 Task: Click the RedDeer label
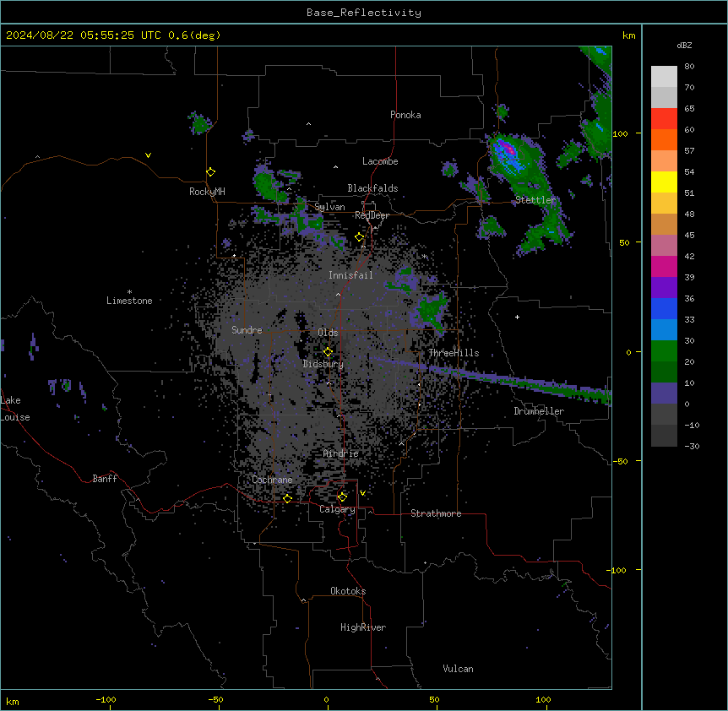click(x=372, y=215)
